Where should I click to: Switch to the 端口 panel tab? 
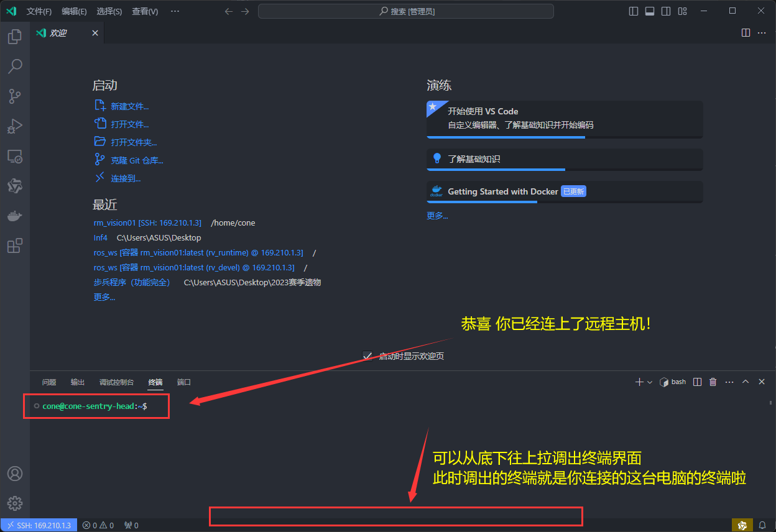(x=184, y=382)
